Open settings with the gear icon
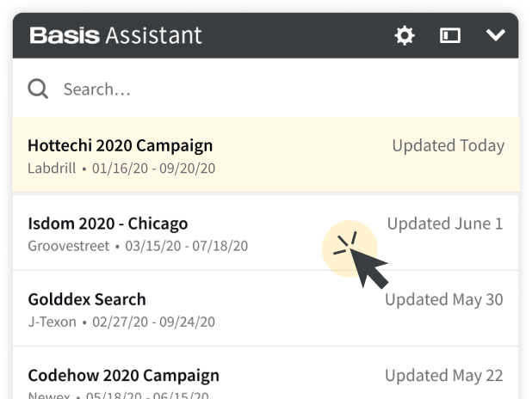 pyautogui.click(x=405, y=35)
